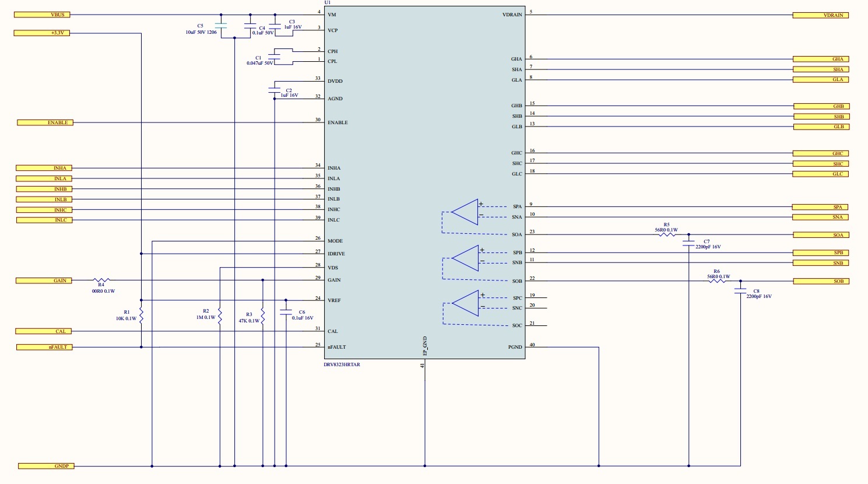This screenshot has height=484, width=868.
Task: Select the SNA output port
Action: click(821, 217)
